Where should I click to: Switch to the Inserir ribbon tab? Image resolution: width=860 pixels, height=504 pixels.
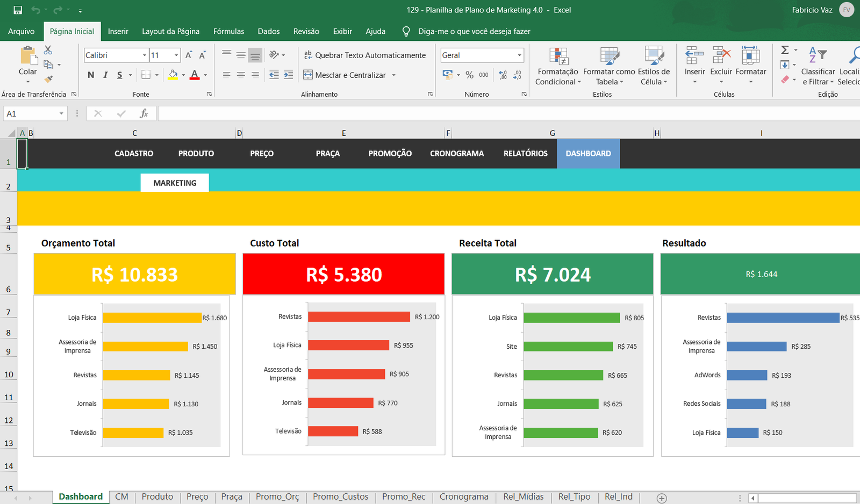pyautogui.click(x=118, y=31)
